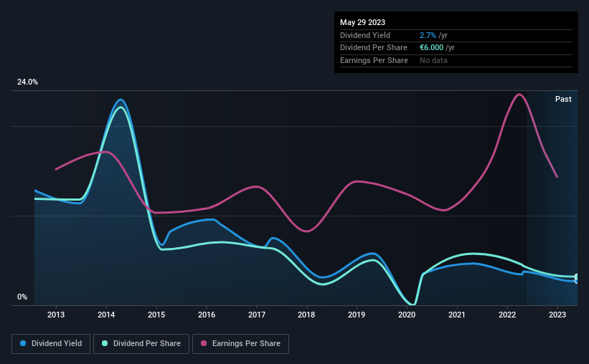Select the 2018 x-axis year label

pyautogui.click(x=306, y=315)
